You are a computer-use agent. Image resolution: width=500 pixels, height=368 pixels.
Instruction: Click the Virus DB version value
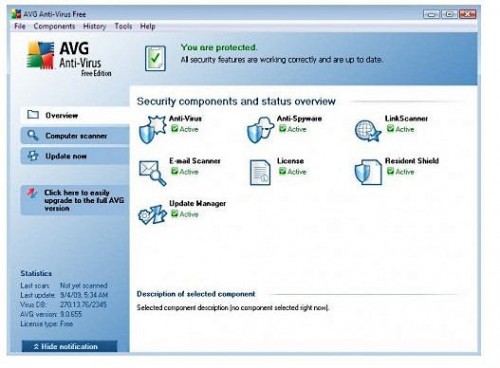(83, 304)
